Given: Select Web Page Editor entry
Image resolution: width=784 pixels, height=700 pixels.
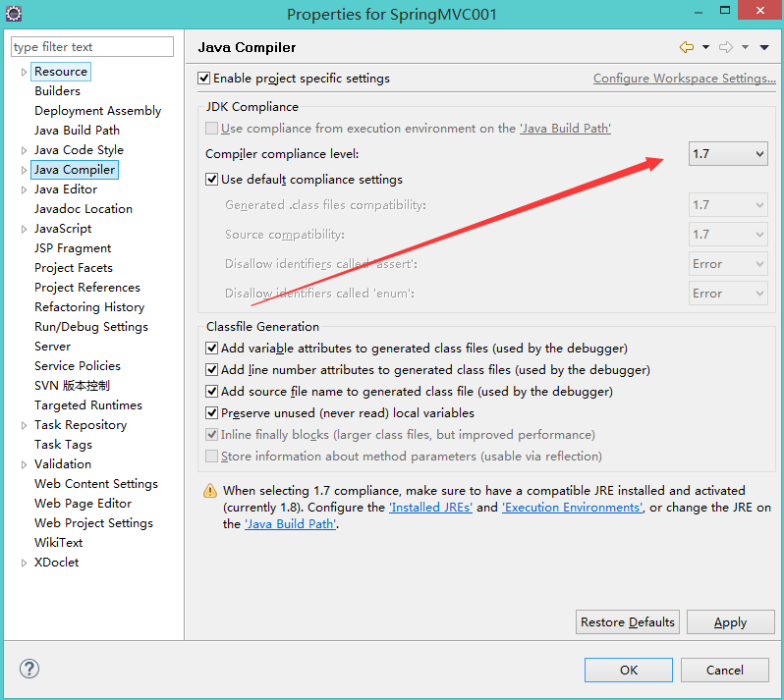Looking at the screenshot, I should 83,504.
